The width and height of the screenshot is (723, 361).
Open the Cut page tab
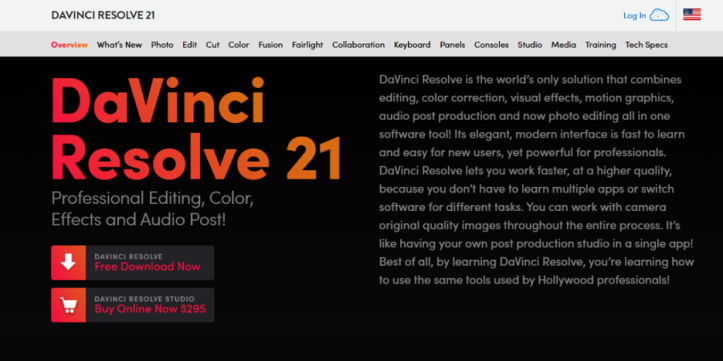click(213, 45)
